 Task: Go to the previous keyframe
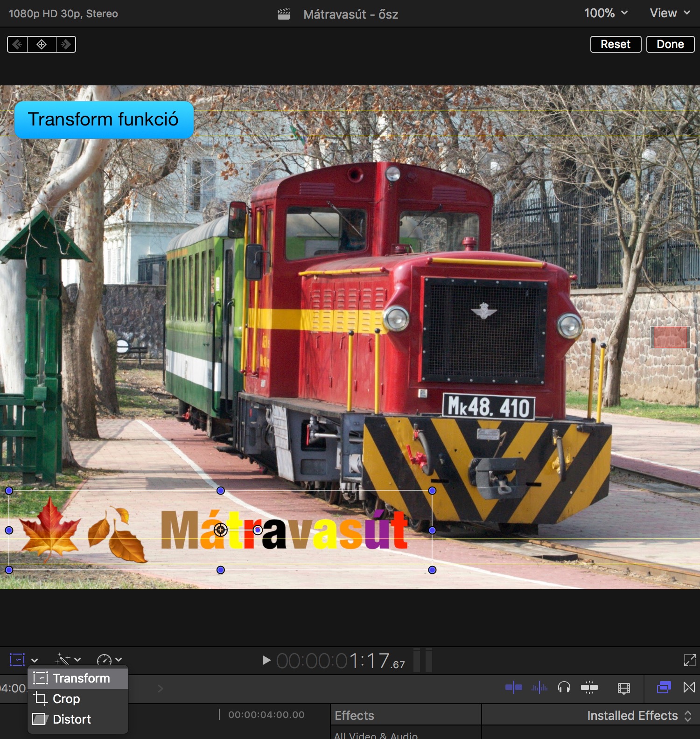click(x=17, y=44)
